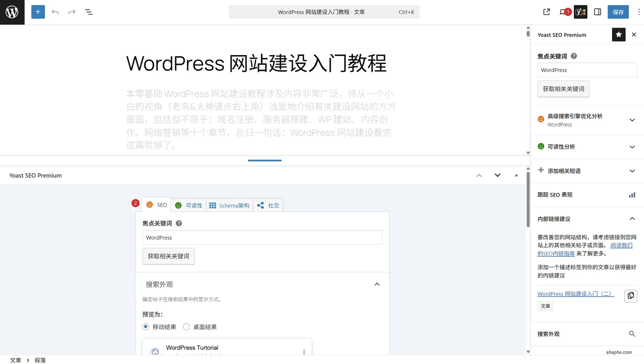Click the undo arrow in the toolbar

(55, 12)
